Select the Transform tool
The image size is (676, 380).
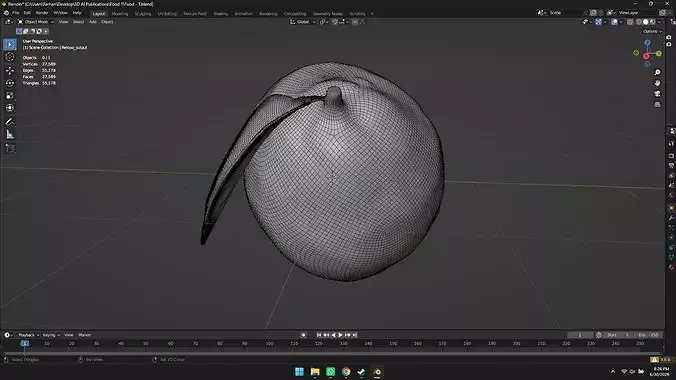[10, 108]
